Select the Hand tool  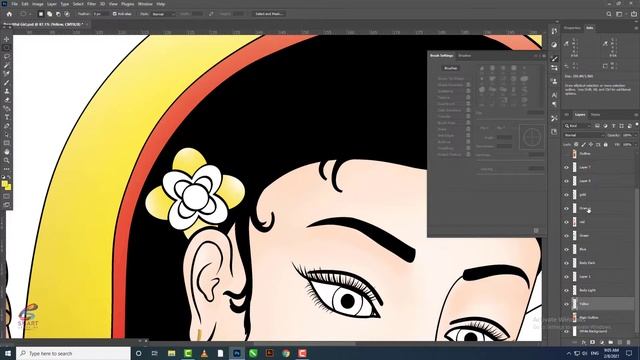tap(7, 151)
